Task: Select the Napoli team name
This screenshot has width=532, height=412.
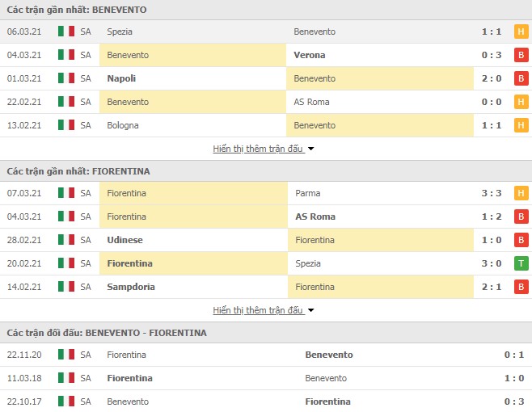Action: point(121,78)
